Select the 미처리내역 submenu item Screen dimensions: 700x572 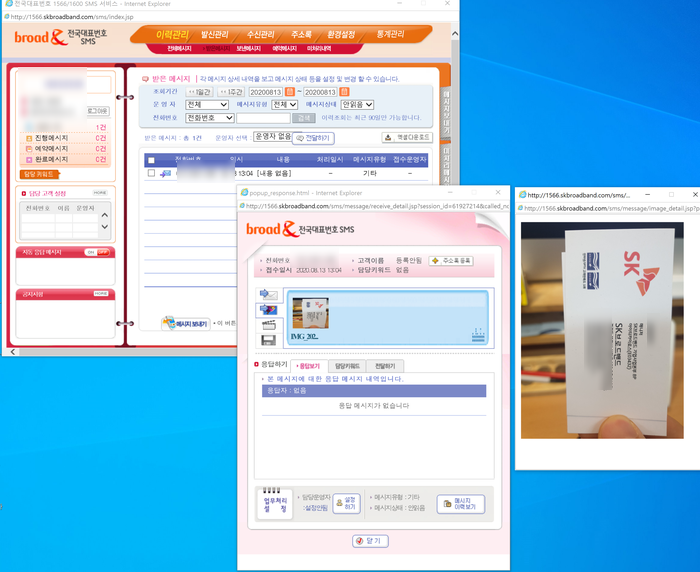[x=319, y=48]
